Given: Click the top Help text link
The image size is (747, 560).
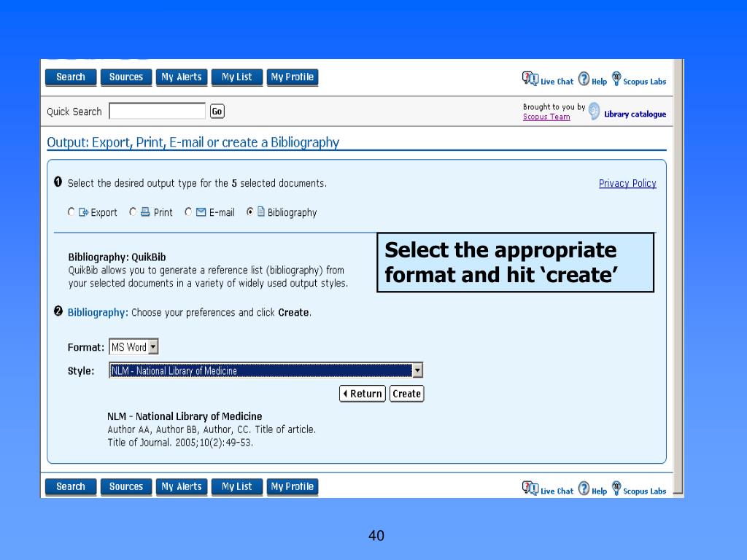Looking at the screenshot, I should tap(600, 82).
